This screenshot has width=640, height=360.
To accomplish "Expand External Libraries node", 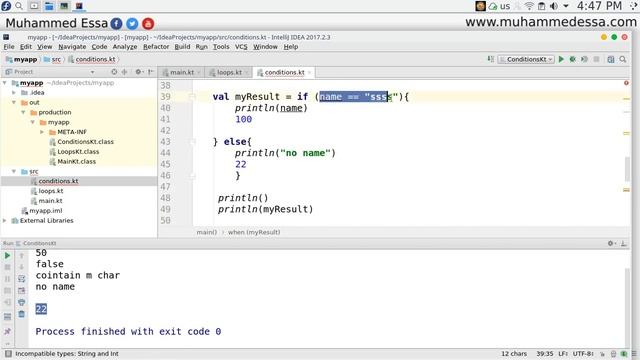I will (x=5, y=220).
